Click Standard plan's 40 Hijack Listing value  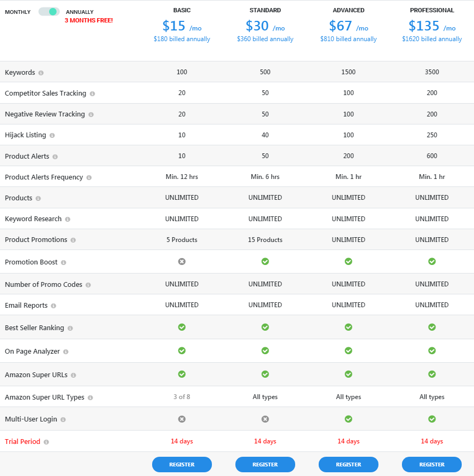pos(265,135)
